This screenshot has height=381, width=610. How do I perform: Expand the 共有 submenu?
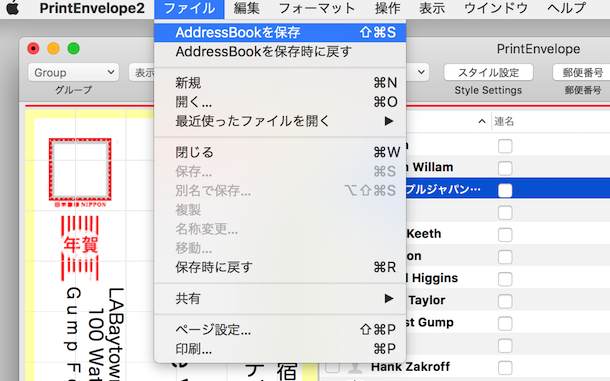[x=280, y=298]
